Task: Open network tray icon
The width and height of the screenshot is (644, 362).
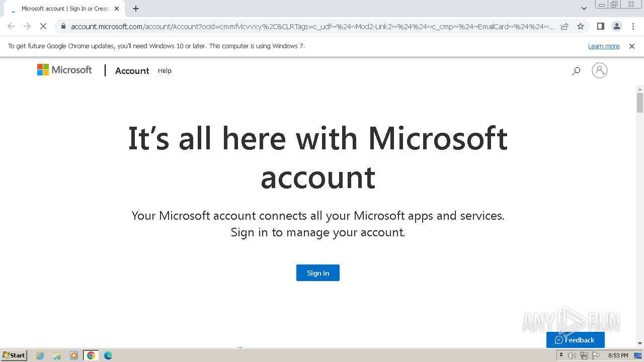Action: (x=584, y=355)
